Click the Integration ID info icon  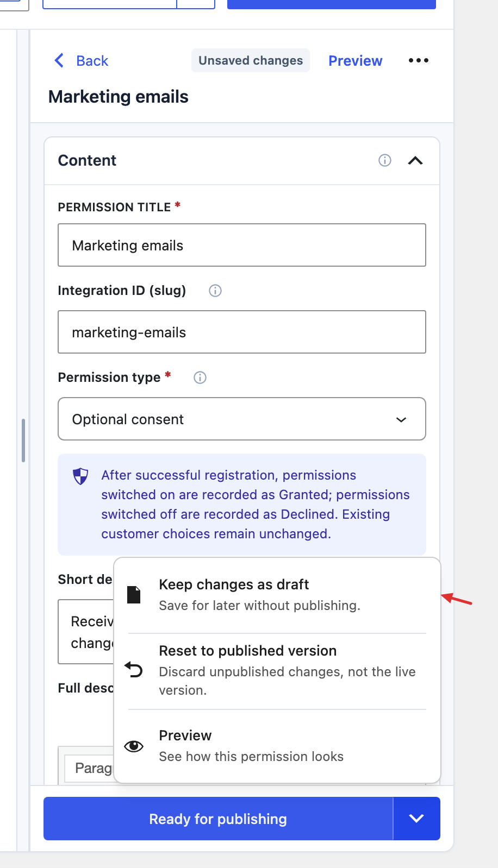coord(215,291)
